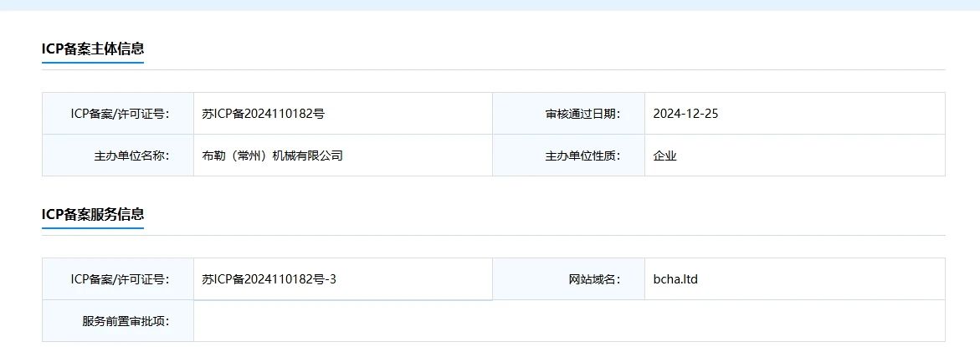Click company name 布勒（常州）机械有限公司
This screenshot has width=980, height=347.
tap(273, 156)
